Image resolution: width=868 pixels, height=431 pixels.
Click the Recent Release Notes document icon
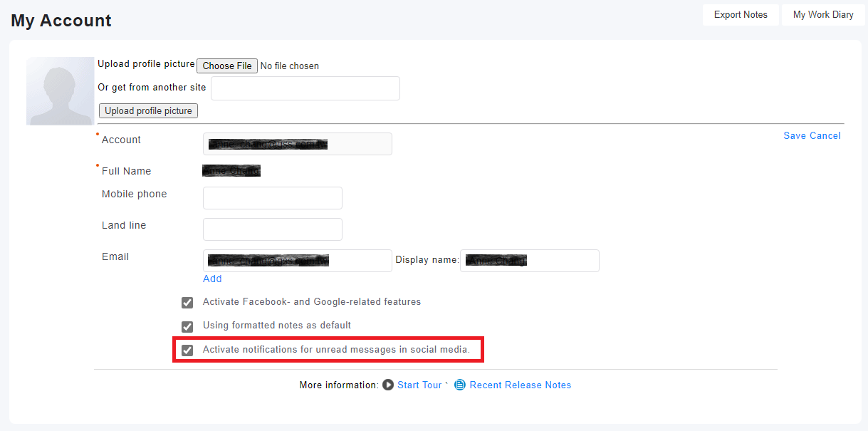[x=460, y=385]
